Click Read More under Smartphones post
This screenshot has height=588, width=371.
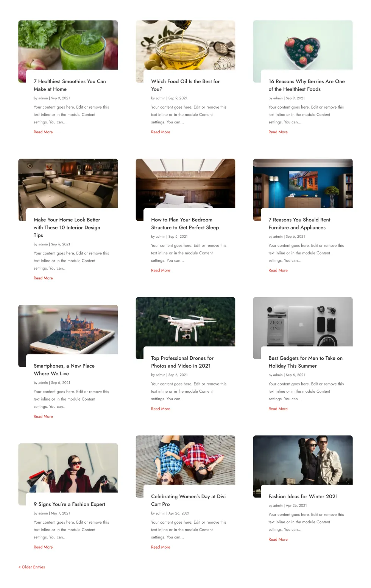coord(43,416)
